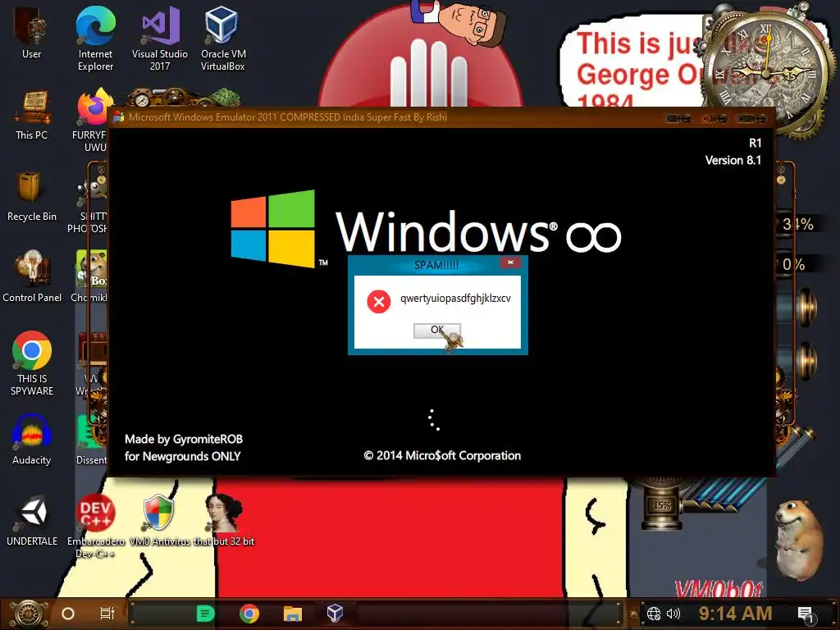The image size is (840, 630).
Task: Open Visual Studio 2017 shortcut
Action: [x=160, y=38]
